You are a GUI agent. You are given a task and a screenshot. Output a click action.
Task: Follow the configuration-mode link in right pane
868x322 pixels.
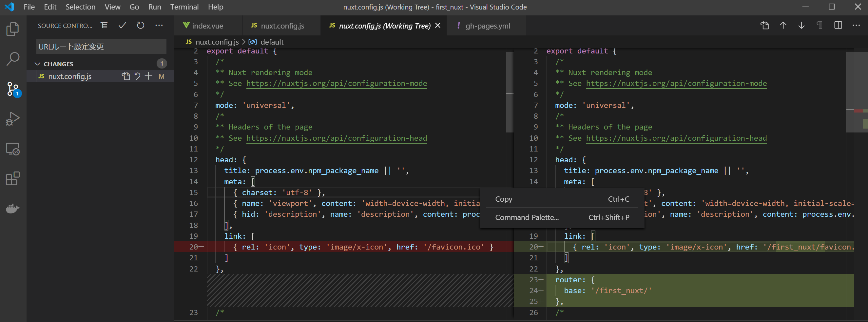[x=676, y=83]
